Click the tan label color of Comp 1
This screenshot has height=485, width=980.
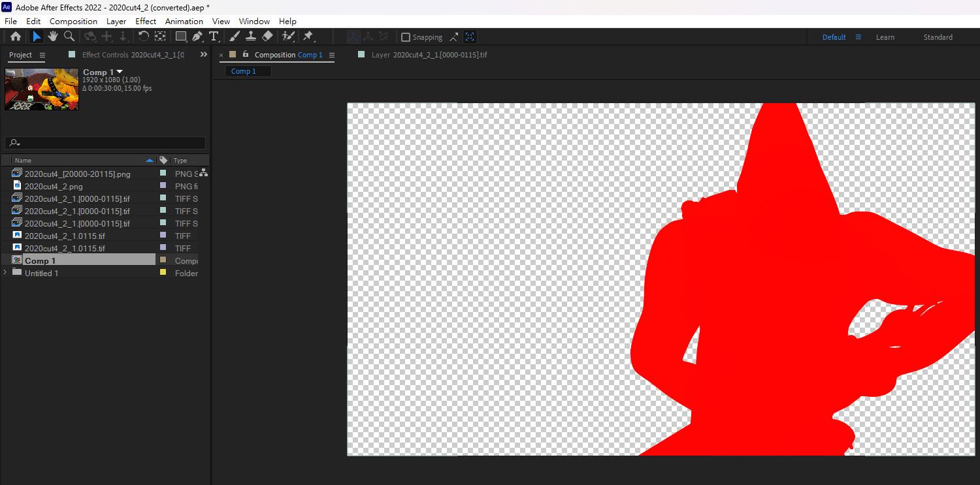pyautogui.click(x=163, y=260)
